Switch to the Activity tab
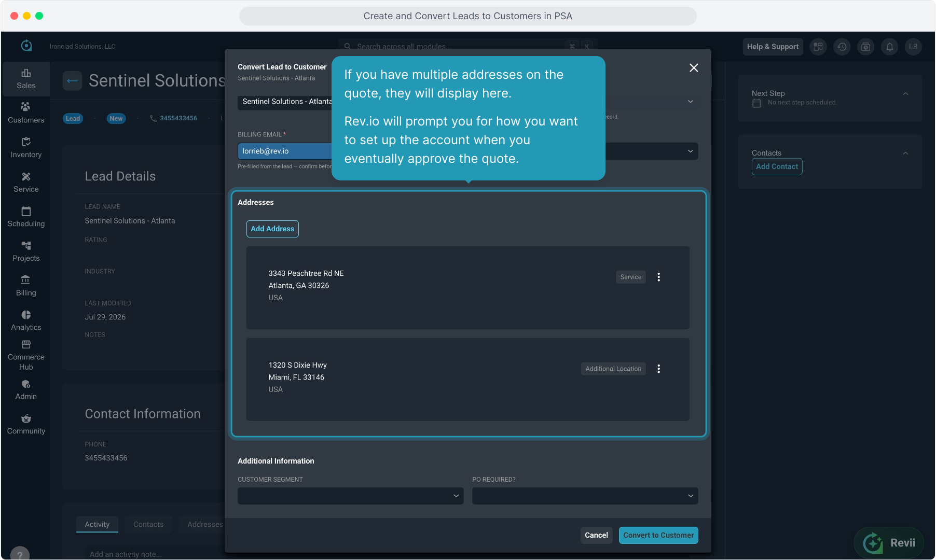Screen dimensions: 936x560 pos(97,524)
